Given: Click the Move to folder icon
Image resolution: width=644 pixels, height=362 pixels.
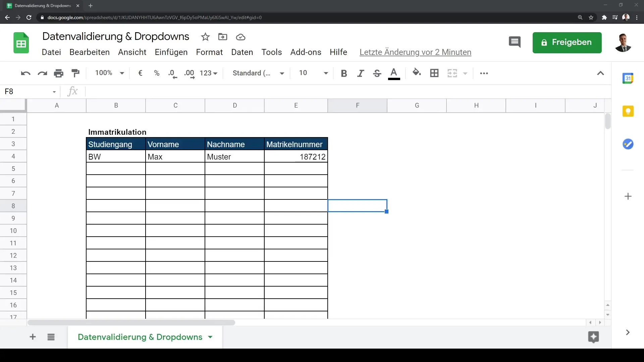Looking at the screenshot, I should pos(223,37).
